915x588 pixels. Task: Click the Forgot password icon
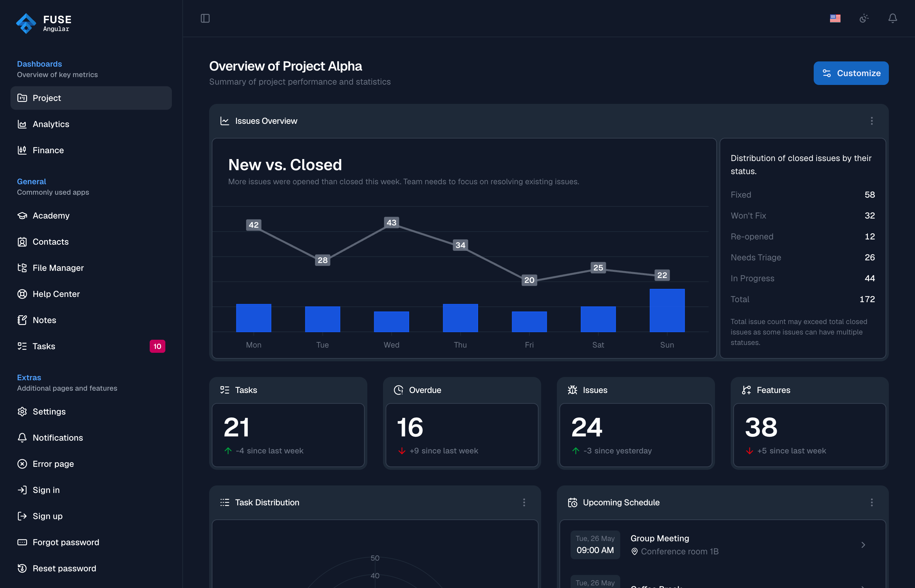pyautogui.click(x=22, y=542)
